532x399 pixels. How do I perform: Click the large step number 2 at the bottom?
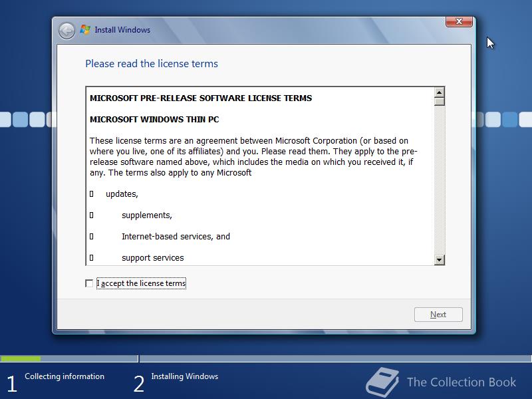coord(139,384)
